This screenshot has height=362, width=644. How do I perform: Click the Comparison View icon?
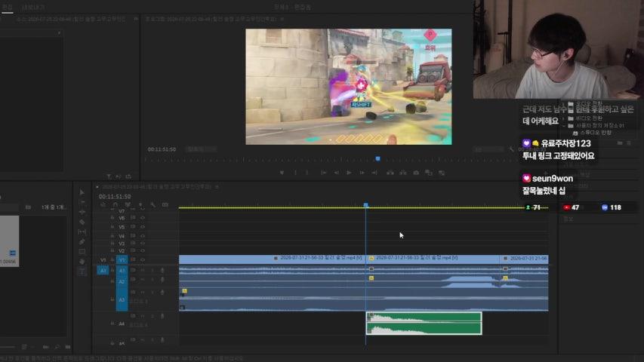429,173
